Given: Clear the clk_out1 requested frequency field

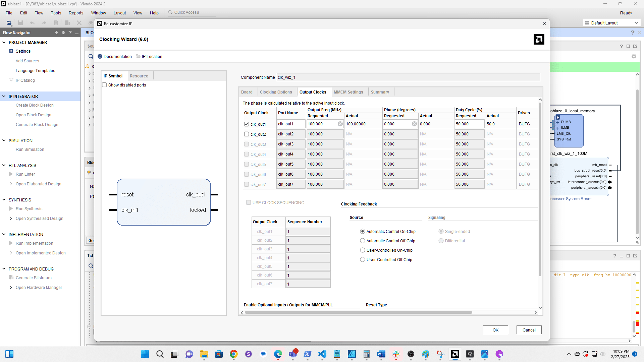Looking at the screenshot, I should coord(340,124).
